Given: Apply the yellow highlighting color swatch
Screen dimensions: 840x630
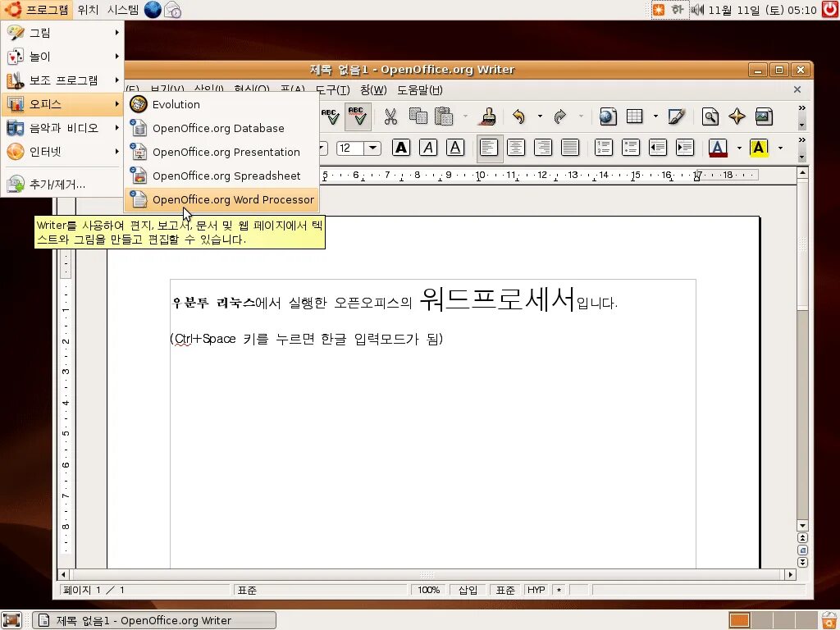Looking at the screenshot, I should coord(759,148).
